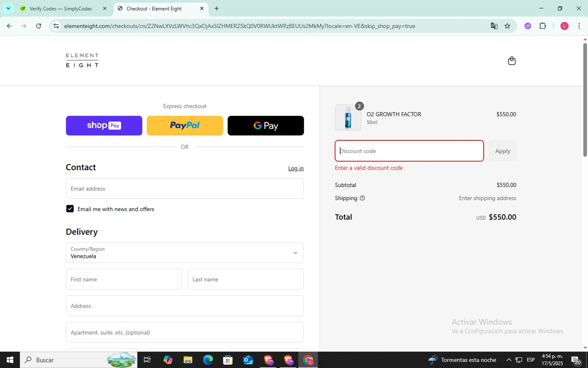The image size is (588, 368).
Task: Open Chrome three-dot menu
Action: pyautogui.click(x=579, y=26)
